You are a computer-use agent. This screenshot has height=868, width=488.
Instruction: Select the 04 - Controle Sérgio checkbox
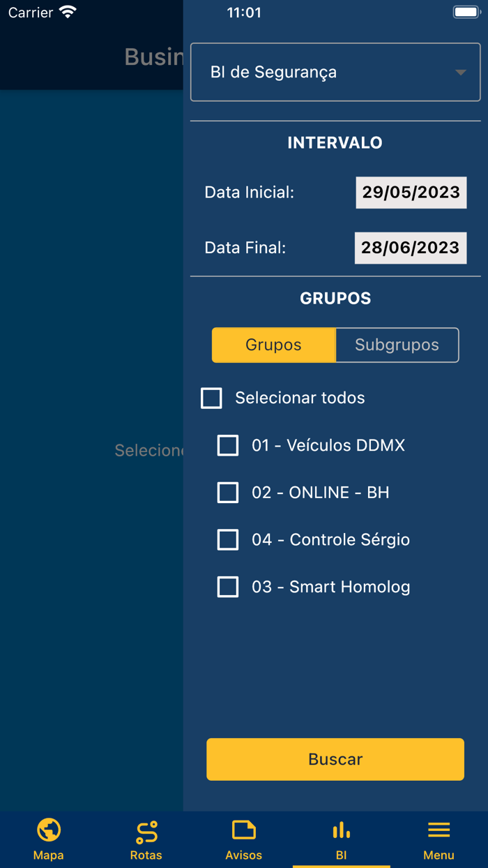point(228,539)
